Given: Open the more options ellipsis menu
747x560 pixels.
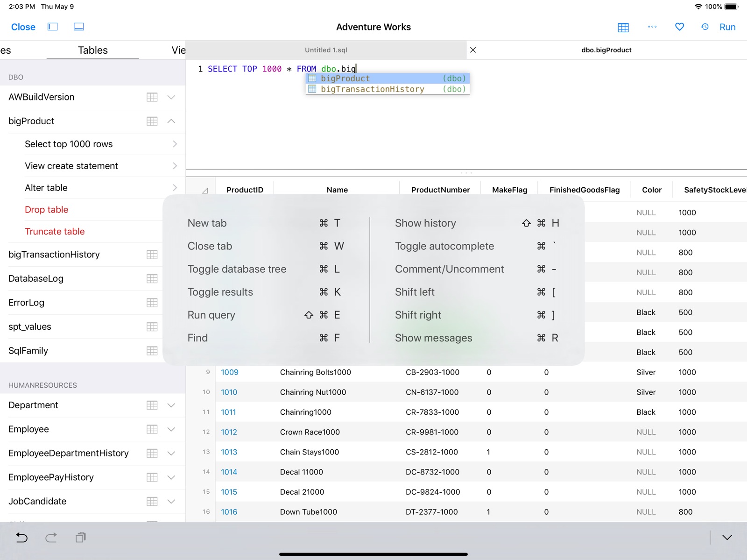Looking at the screenshot, I should (x=652, y=27).
